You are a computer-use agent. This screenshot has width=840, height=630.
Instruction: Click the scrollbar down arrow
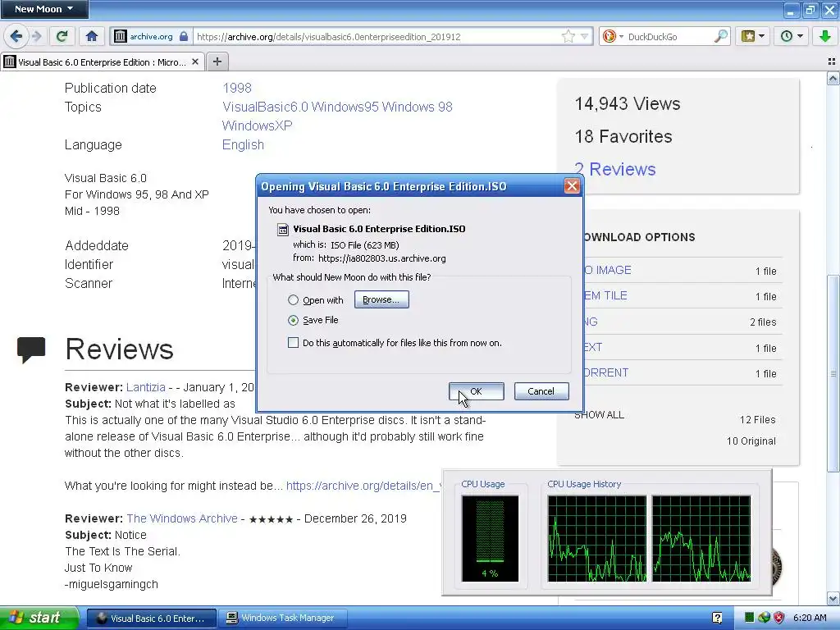pyautogui.click(x=833, y=598)
